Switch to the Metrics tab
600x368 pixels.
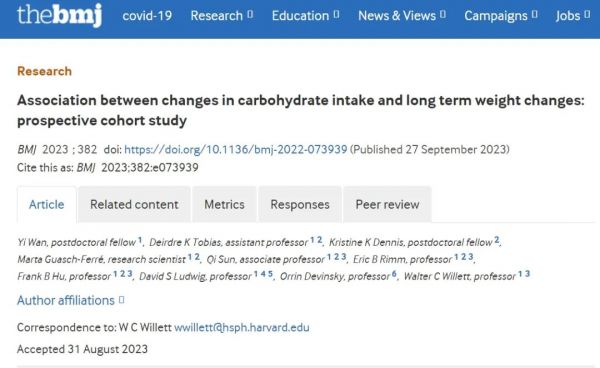pyautogui.click(x=224, y=204)
